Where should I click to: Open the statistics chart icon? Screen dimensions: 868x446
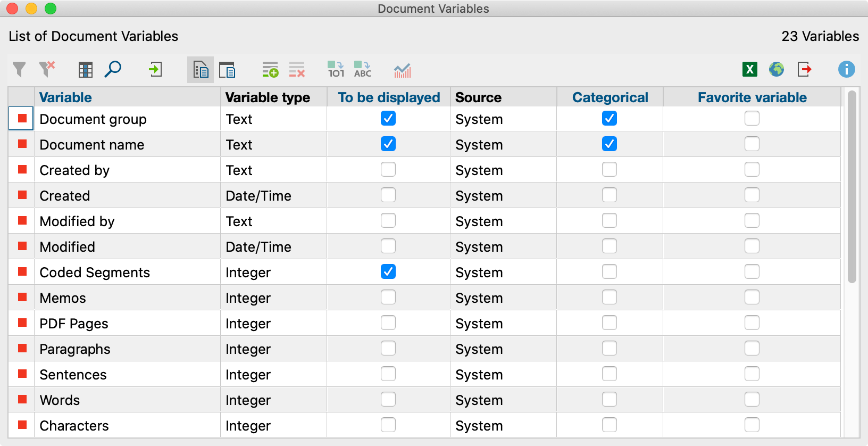click(402, 70)
